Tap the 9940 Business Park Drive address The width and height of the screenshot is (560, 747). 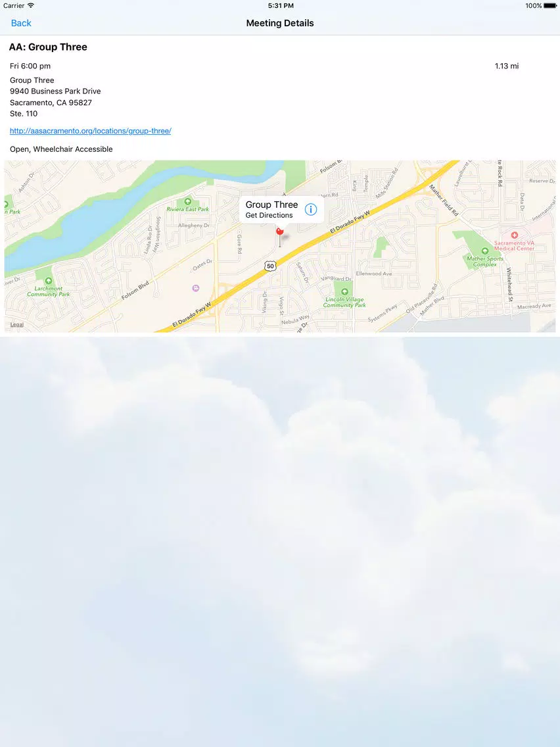(55, 91)
